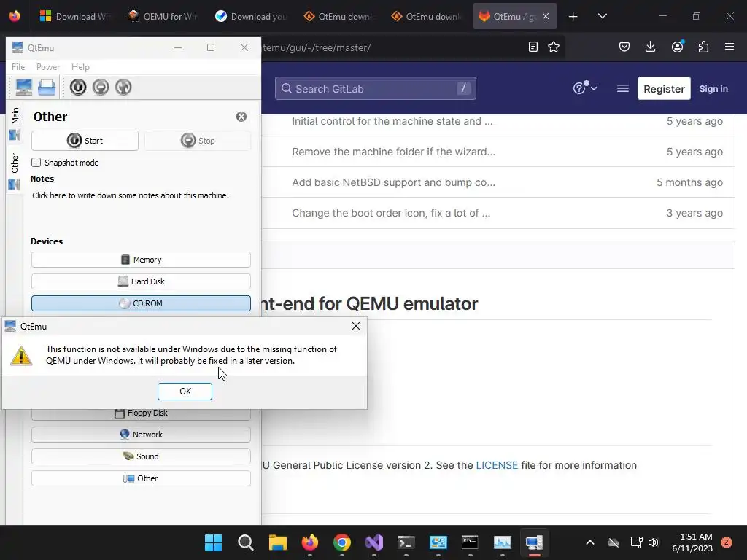
Task: Open the File menu in QtEmu
Action: point(18,67)
